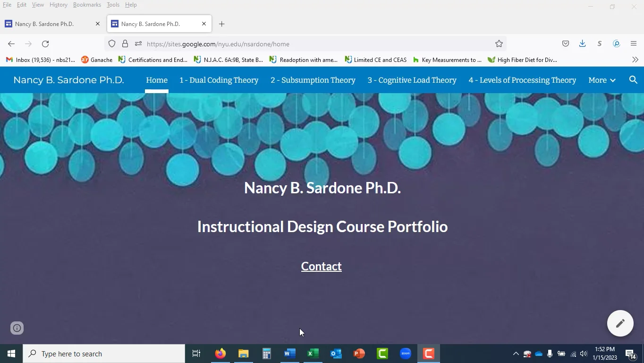Open a new tab with plus icon
The height and width of the screenshot is (363, 644).
(x=222, y=24)
